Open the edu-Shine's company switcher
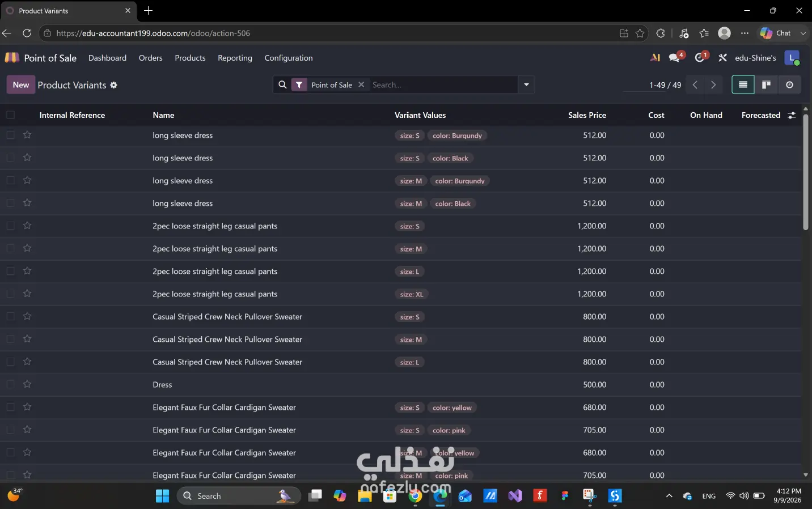 (755, 58)
